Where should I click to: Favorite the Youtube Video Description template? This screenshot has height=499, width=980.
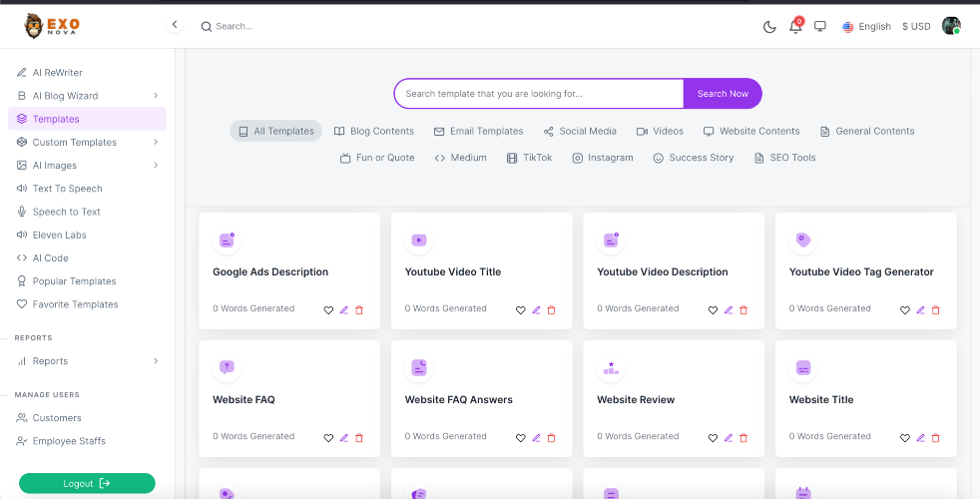tap(713, 310)
